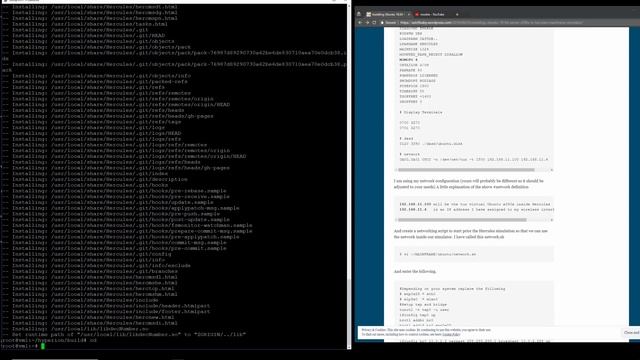Go forward in the browser window

pyautogui.click(x=367, y=22)
